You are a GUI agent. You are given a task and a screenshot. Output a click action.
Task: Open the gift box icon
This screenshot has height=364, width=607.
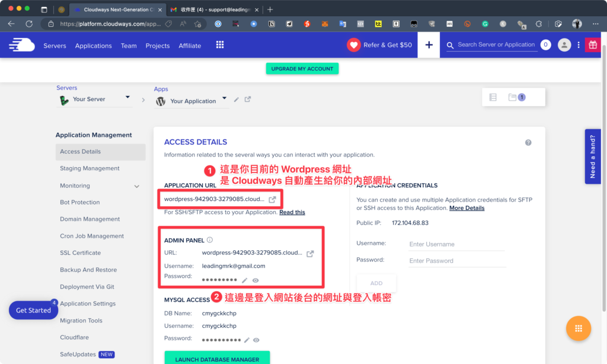click(x=592, y=45)
